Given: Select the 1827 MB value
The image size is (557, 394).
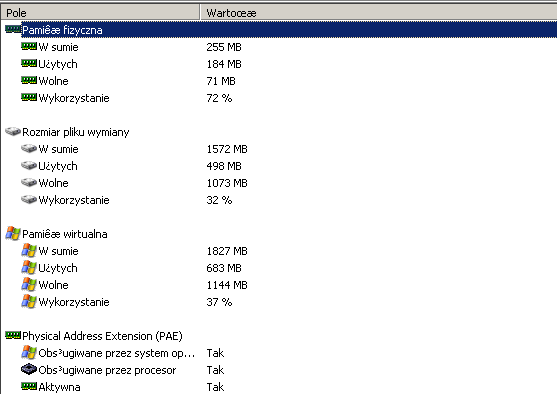Looking at the screenshot, I should (227, 251).
